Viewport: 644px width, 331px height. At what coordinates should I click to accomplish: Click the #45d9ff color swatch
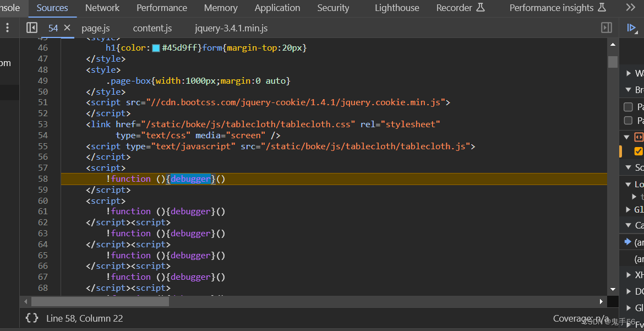(x=156, y=48)
